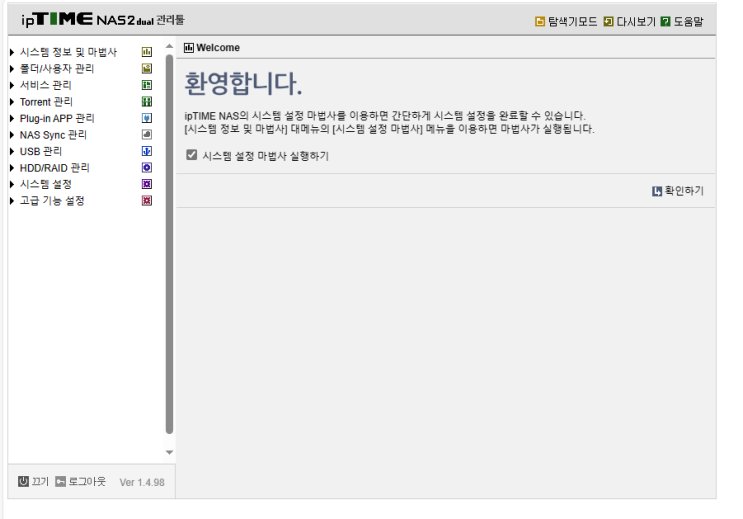Click the icon beside 시스템 정보 및 마법사

pos(147,52)
